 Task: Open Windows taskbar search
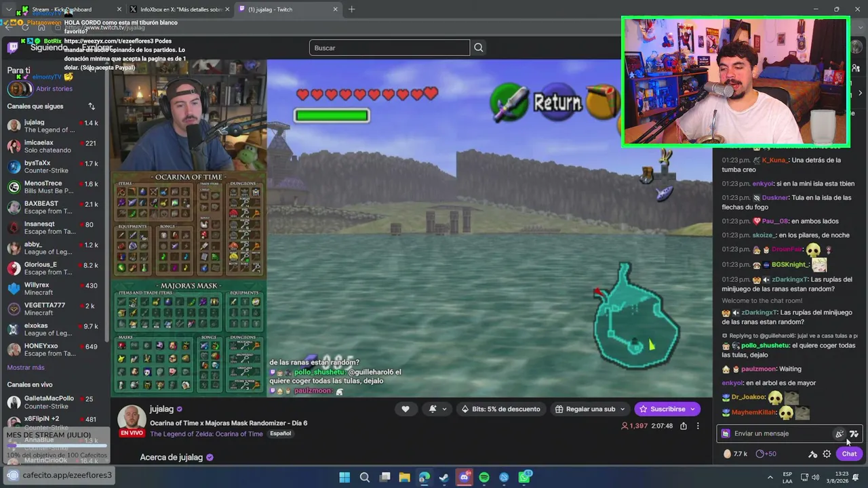(364, 477)
